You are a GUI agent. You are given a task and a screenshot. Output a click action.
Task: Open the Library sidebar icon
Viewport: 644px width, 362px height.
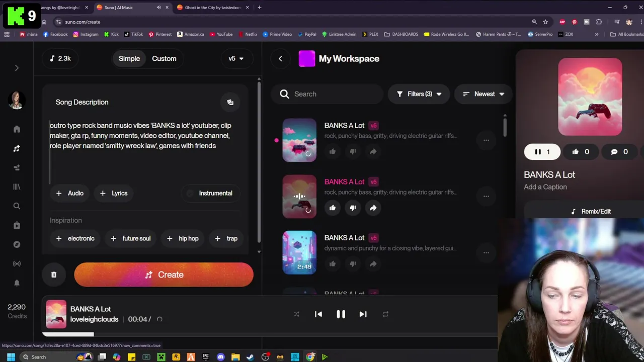click(x=17, y=187)
